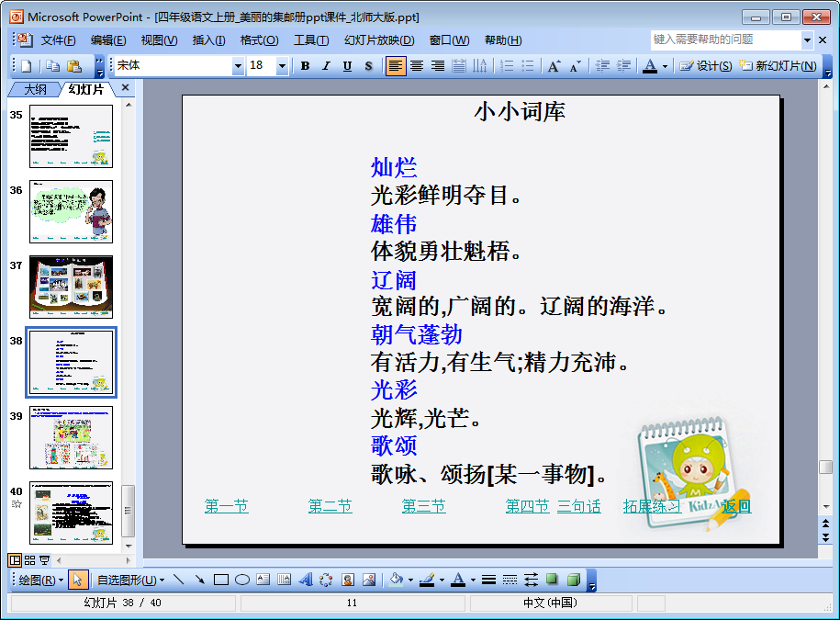Screen dimensions: 840x620
Task: Open the 编辑 menu
Action: 108,40
